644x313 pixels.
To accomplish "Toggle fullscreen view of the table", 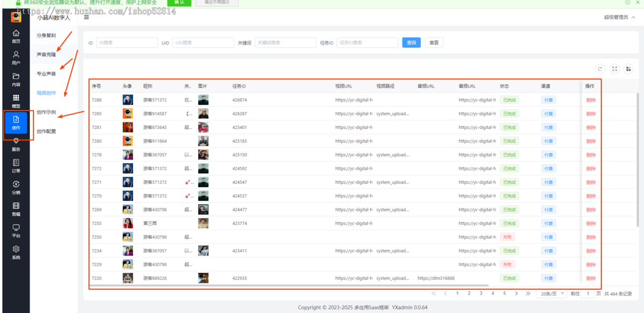I will (x=615, y=69).
